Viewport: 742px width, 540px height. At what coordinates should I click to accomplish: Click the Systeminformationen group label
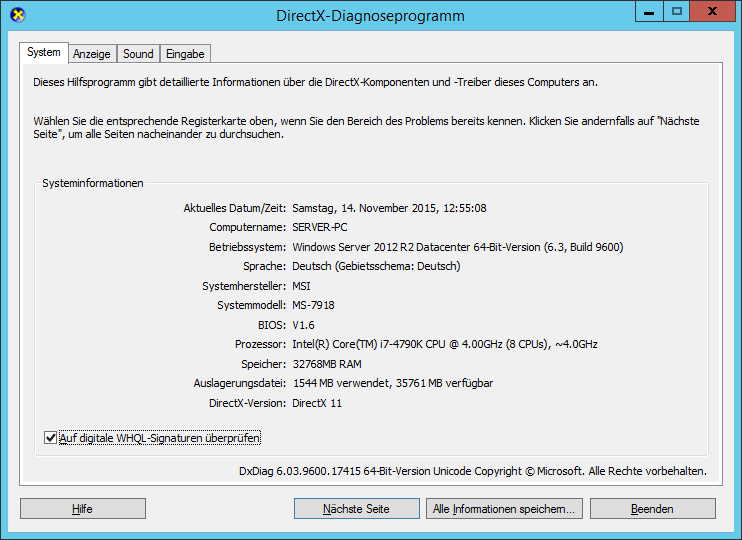(93, 183)
